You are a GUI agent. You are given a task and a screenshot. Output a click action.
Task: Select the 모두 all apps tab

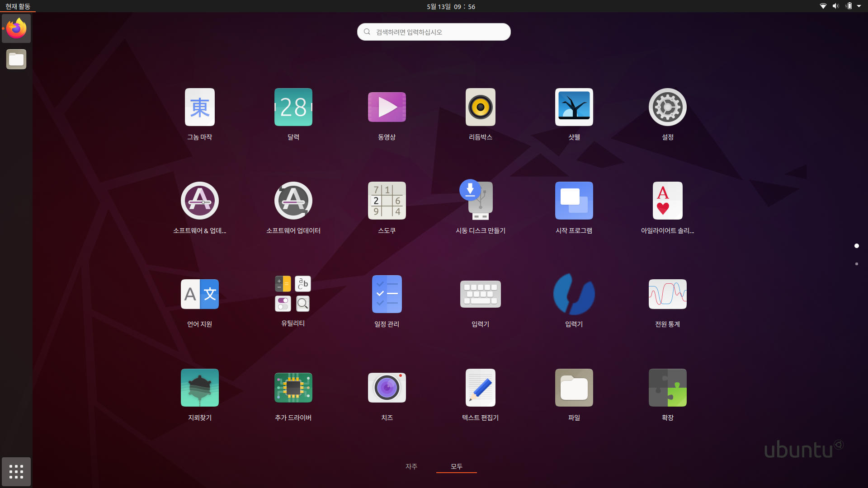tap(457, 466)
